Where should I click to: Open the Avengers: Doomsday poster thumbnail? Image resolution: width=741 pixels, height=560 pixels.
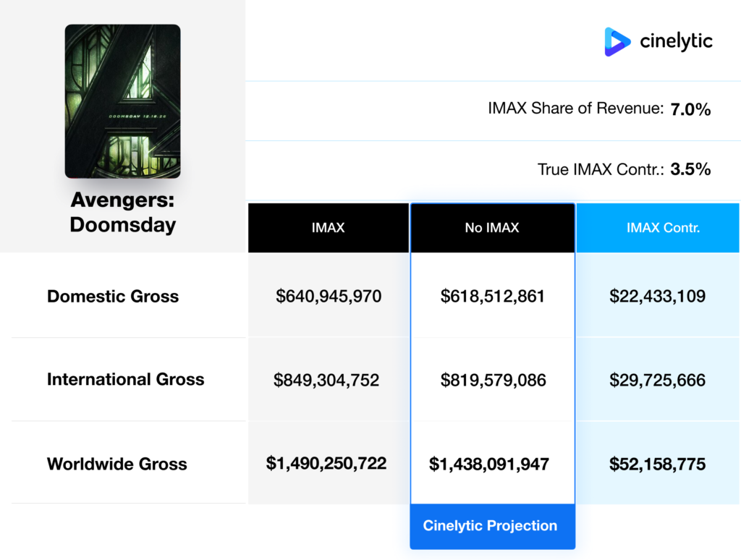(x=122, y=101)
